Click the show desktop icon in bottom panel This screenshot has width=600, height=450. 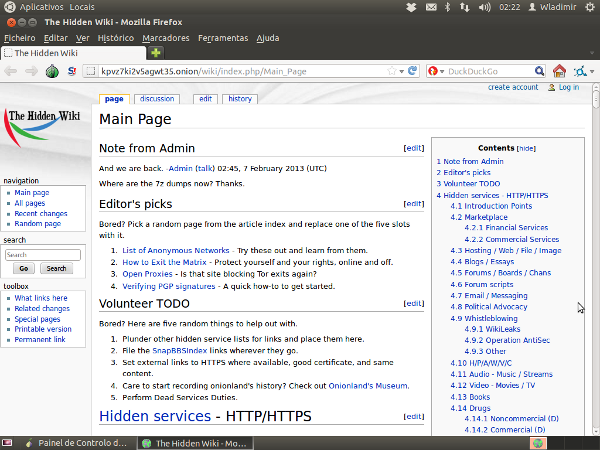pyautogui.click(x=7, y=443)
